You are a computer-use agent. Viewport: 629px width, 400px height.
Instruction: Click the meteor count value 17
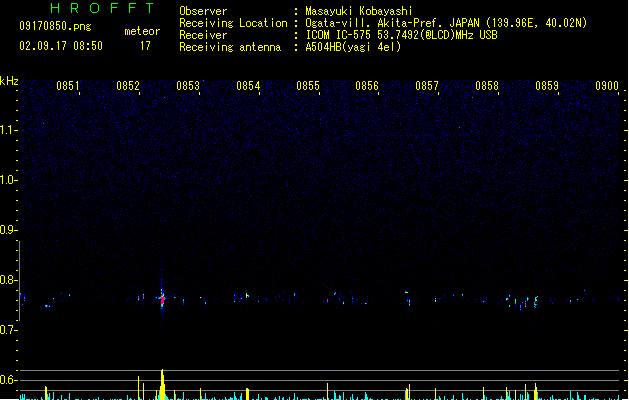(145, 46)
